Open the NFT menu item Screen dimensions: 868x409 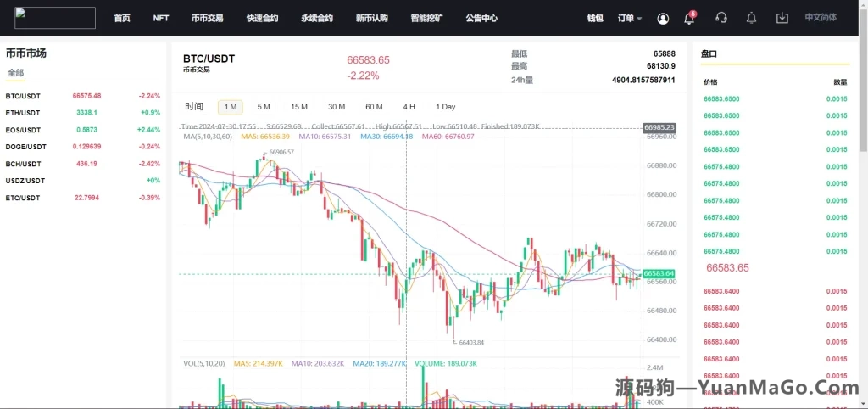coord(161,19)
